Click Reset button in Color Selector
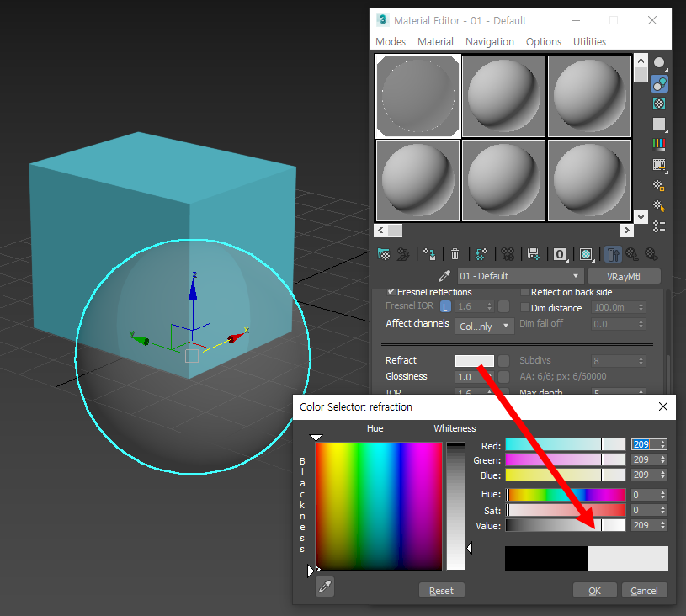Screen dimensions: 686x616 pos(441,591)
